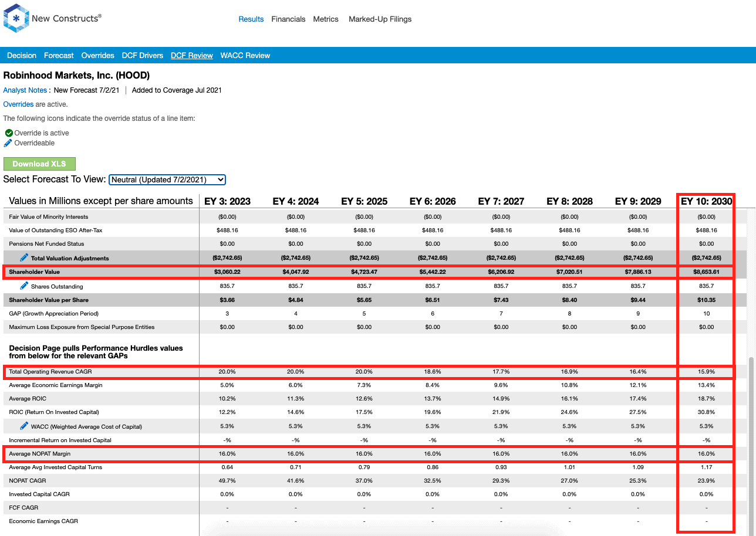Click NOPAT CAGR value 49.7%
Viewport: 756px width, 536px height.
coord(227,481)
